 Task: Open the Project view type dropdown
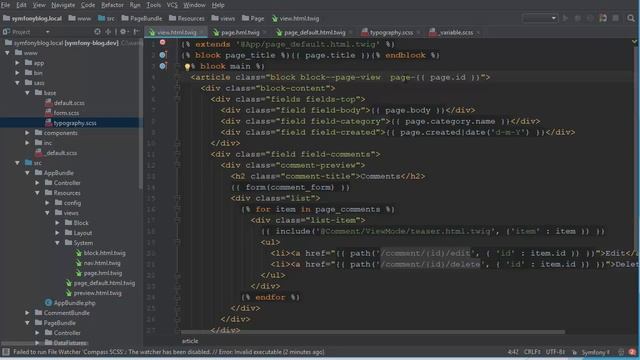[x=47, y=31]
